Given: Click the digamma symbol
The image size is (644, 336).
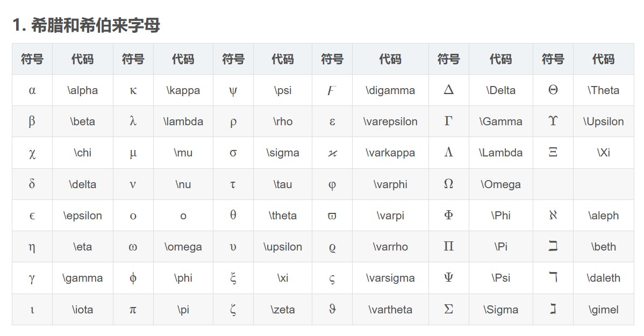Looking at the screenshot, I should [x=332, y=90].
